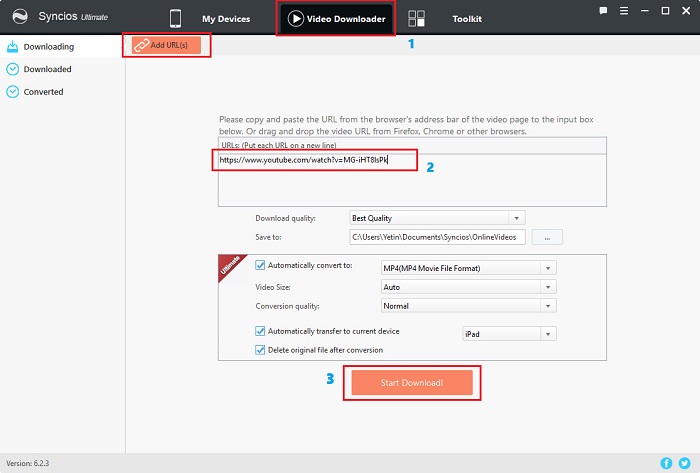This screenshot has width=700, height=473.
Task: Click the phone icon for My Devices
Action: tap(175, 19)
